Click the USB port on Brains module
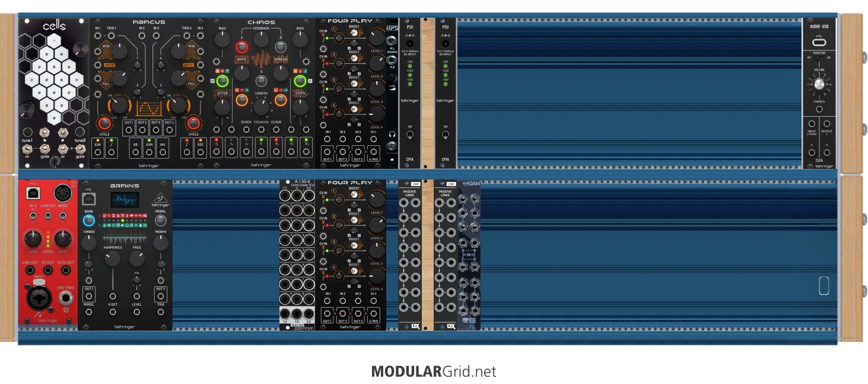 [x=89, y=199]
